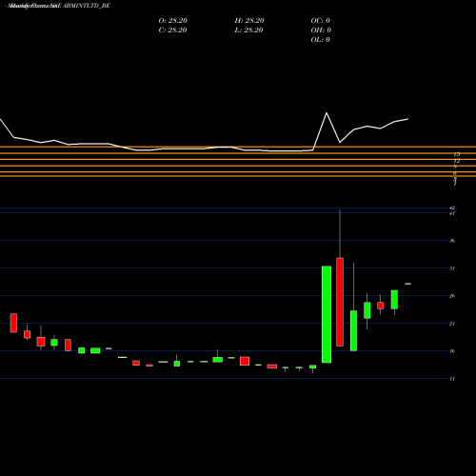Click the OC: 0 reading
The width and height of the screenshot is (476, 476).
321,21
